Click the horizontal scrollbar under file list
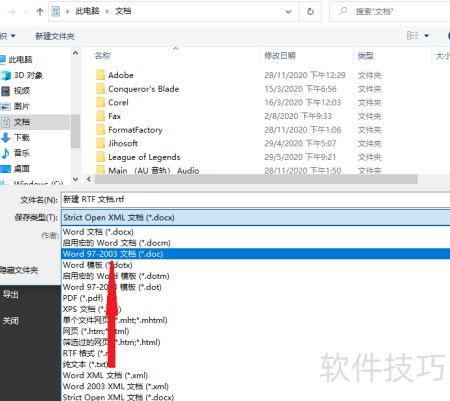 [256, 179]
